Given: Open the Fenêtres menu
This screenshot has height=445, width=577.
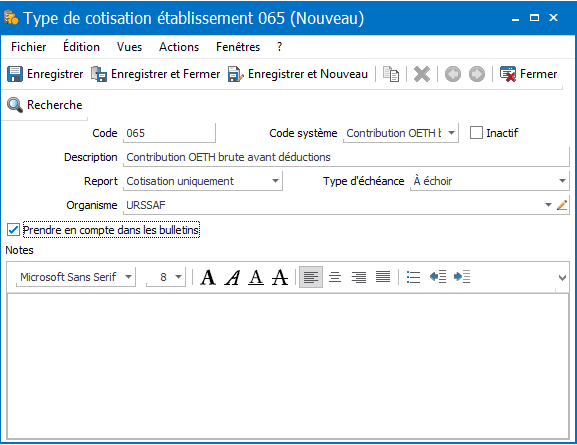Looking at the screenshot, I should [238, 47].
